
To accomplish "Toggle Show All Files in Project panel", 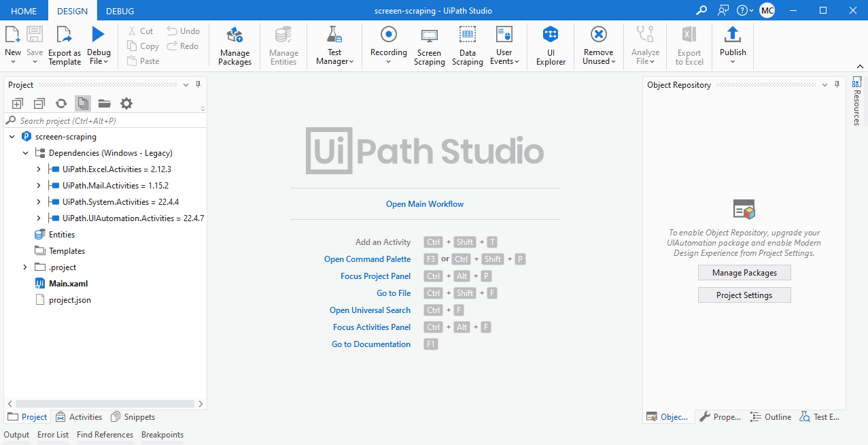I will [83, 103].
